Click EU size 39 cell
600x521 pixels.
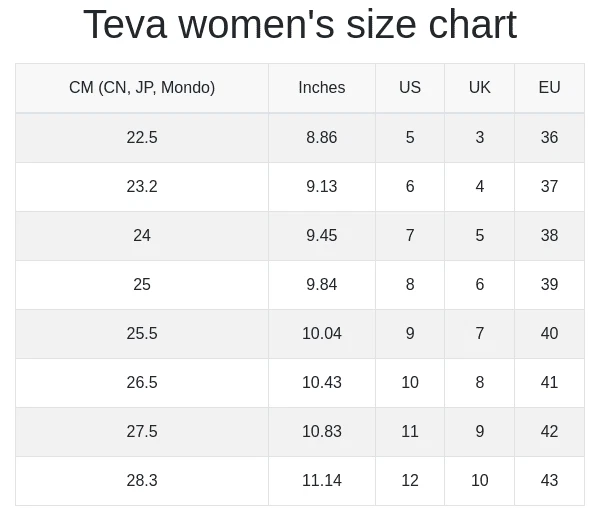coord(549,285)
